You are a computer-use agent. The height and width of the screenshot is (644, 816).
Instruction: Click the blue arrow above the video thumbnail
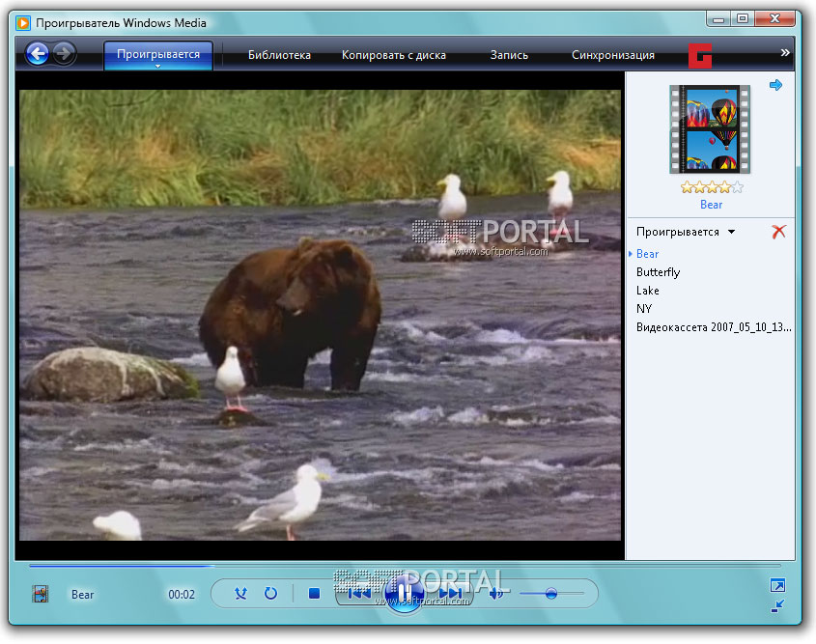point(775,86)
